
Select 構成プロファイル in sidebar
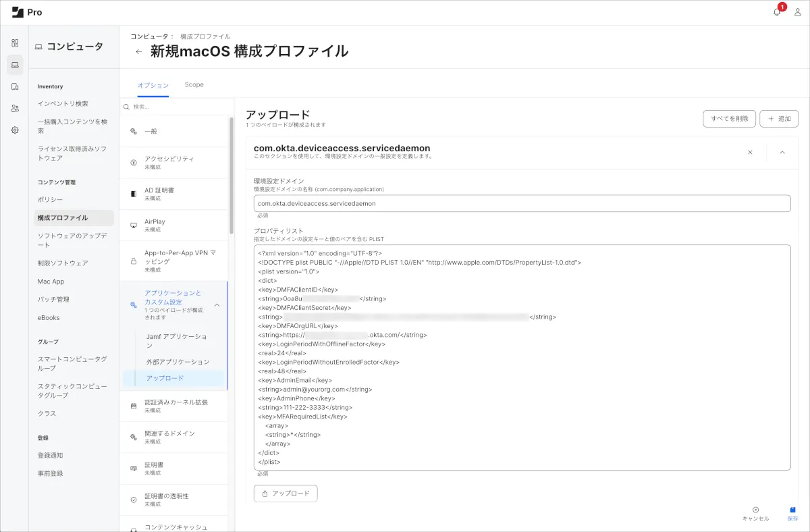click(74, 218)
